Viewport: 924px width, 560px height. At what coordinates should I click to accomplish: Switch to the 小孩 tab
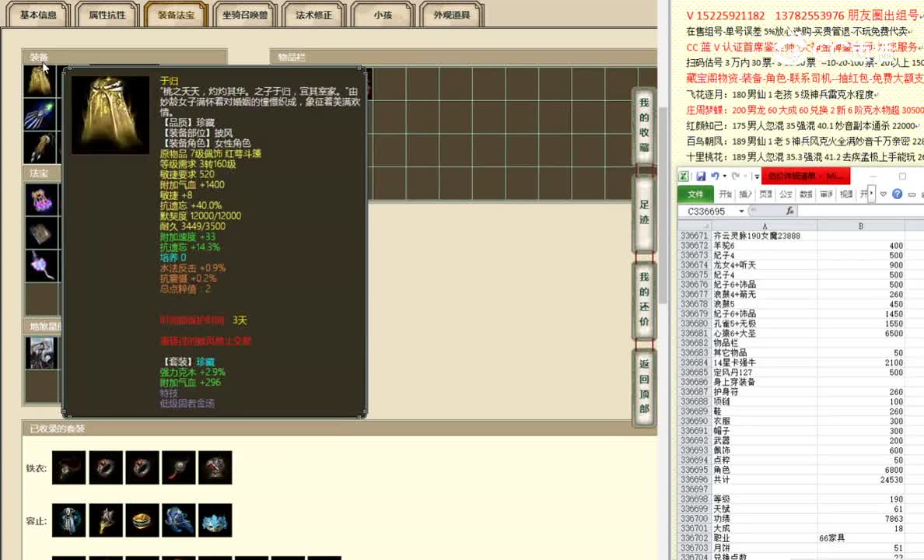click(383, 15)
